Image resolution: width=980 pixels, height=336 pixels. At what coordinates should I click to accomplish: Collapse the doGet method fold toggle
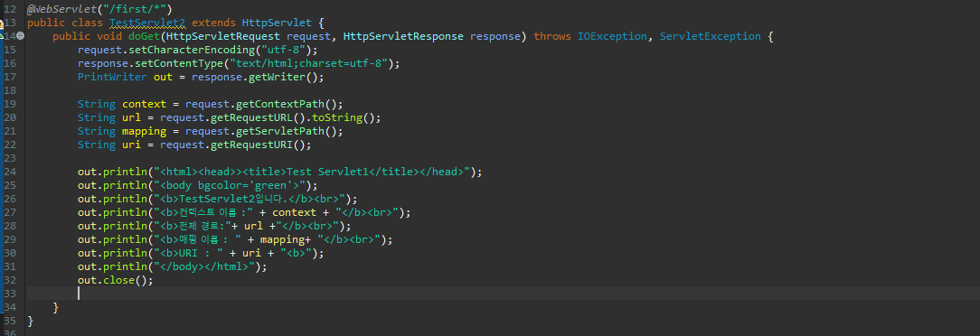point(21,36)
